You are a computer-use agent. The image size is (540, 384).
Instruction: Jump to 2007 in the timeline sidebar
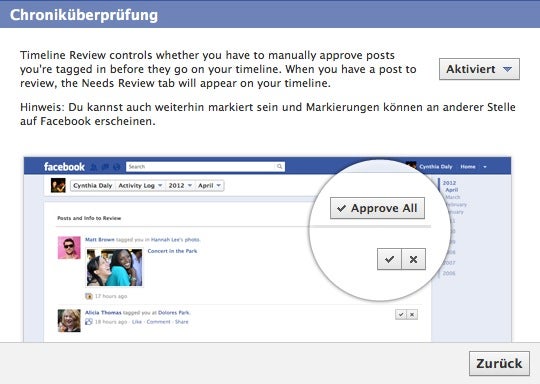pyautogui.click(x=449, y=263)
